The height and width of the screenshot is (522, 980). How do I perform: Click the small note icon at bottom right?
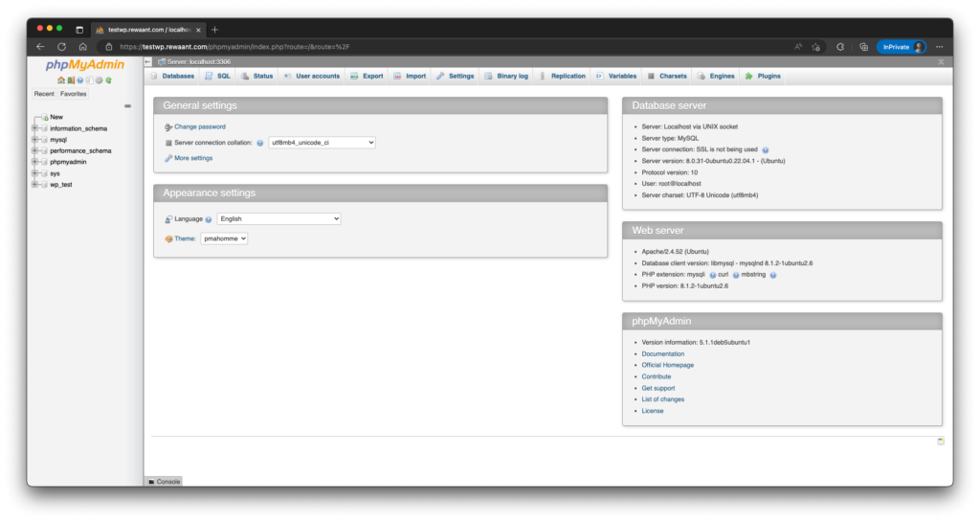(941, 442)
